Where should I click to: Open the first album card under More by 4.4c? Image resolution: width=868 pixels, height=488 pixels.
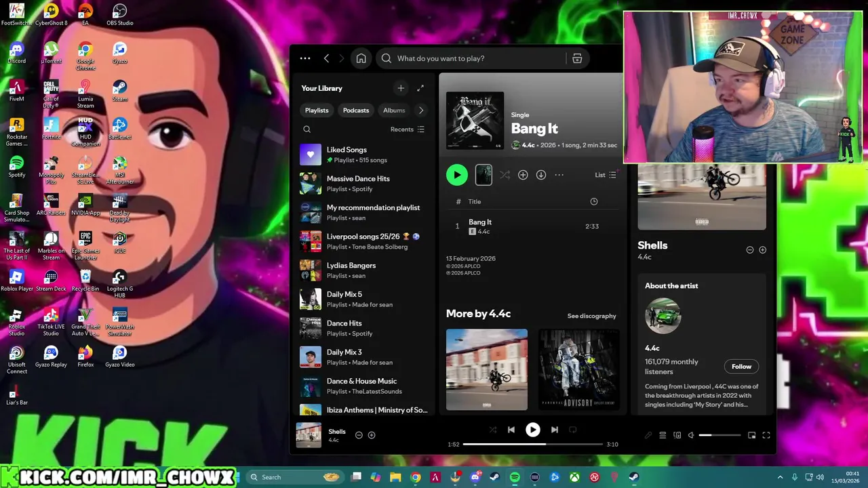click(x=487, y=369)
